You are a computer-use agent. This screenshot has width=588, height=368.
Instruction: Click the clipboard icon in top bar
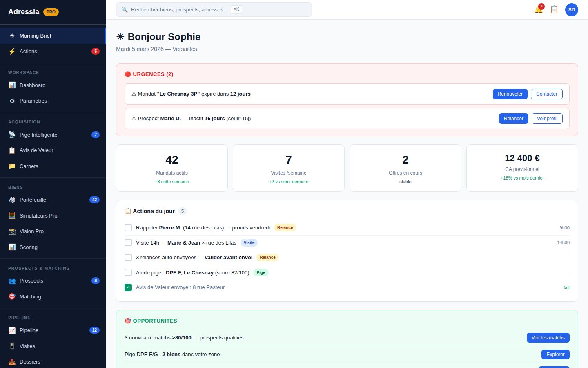tap(554, 9)
